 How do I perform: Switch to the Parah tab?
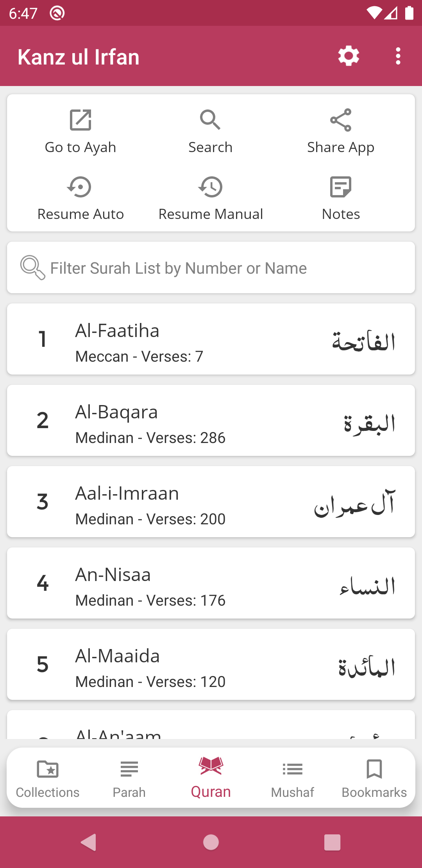click(129, 778)
